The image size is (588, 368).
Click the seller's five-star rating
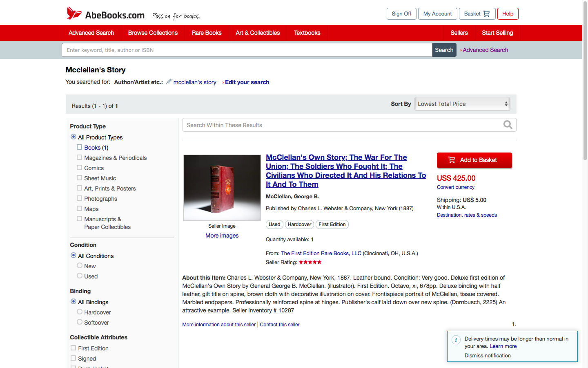(x=310, y=263)
